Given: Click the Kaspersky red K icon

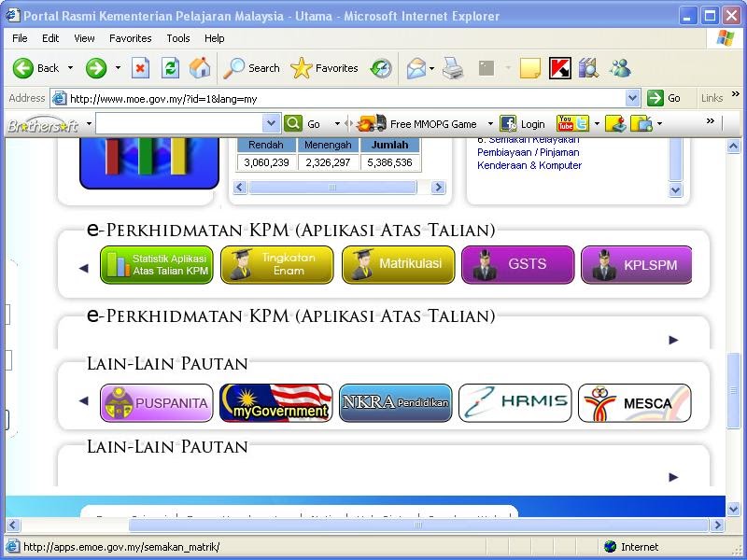Looking at the screenshot, I should 559,68.
